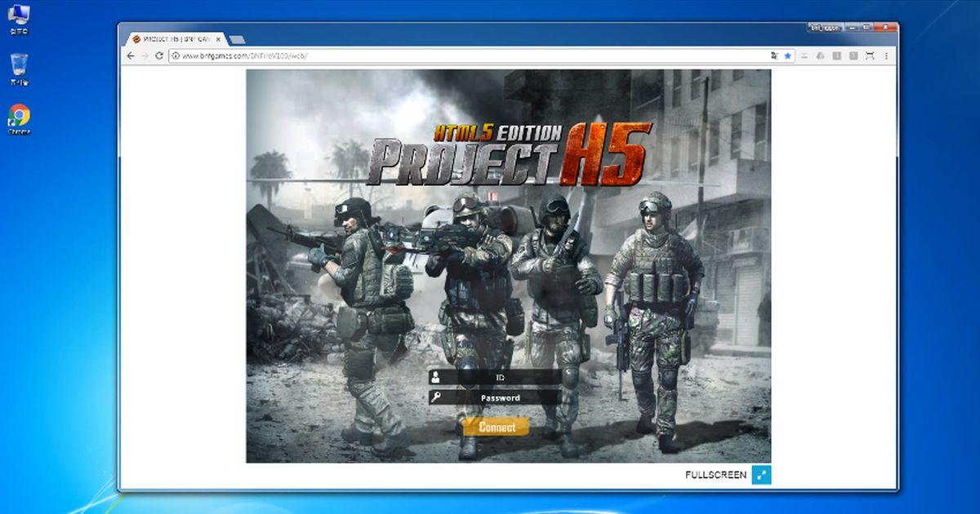
Task: Bookmark the page using the star icon
Action: tap(787, 55)
